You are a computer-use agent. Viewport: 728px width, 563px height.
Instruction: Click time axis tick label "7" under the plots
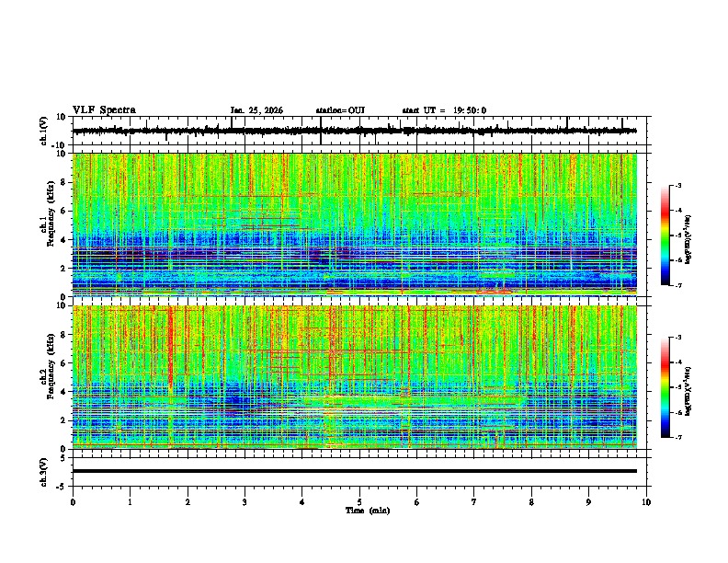click(x=474, y=502)
